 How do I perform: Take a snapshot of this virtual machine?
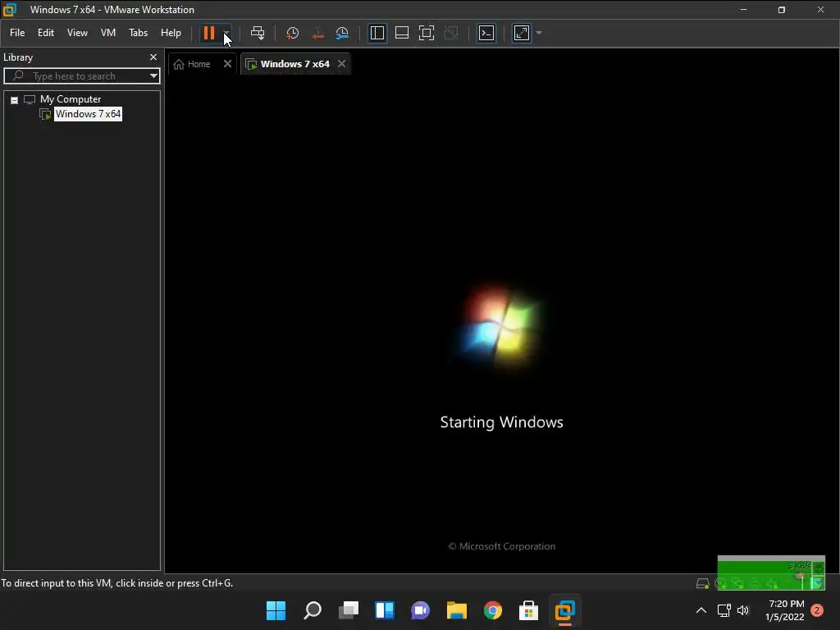[293, 33]
